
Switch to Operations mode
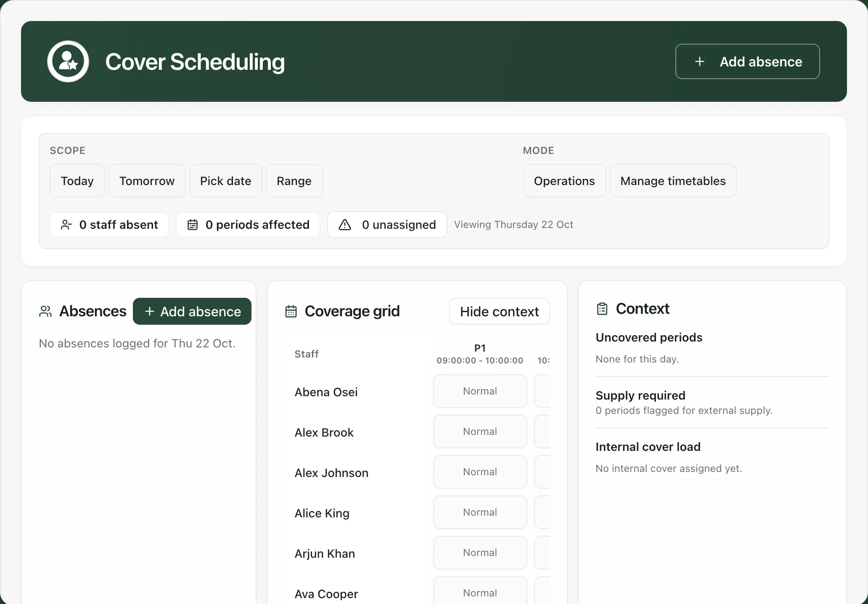564,181
